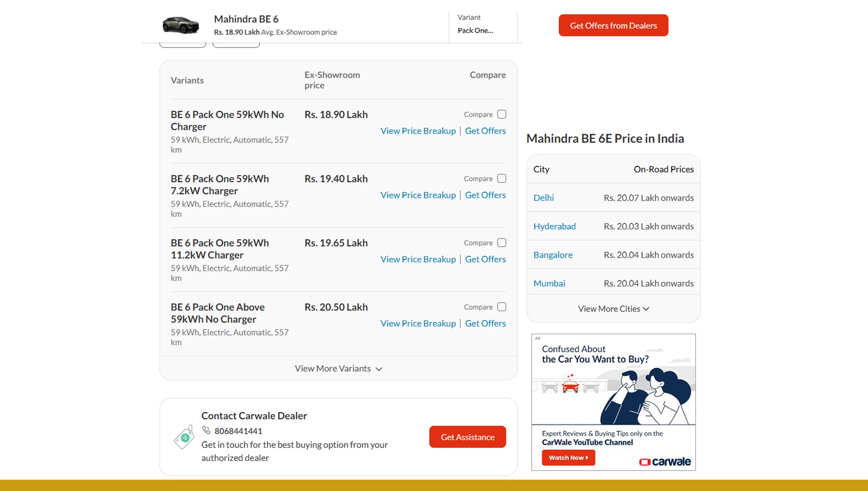Expand View More Cities
The width and height of the screenshot is (868, 491).
(x=613, y=309)
